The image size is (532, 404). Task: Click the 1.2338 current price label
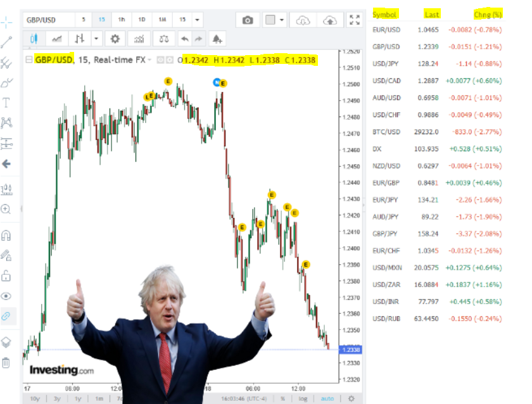pyautogui.click(x=350, y=350)
